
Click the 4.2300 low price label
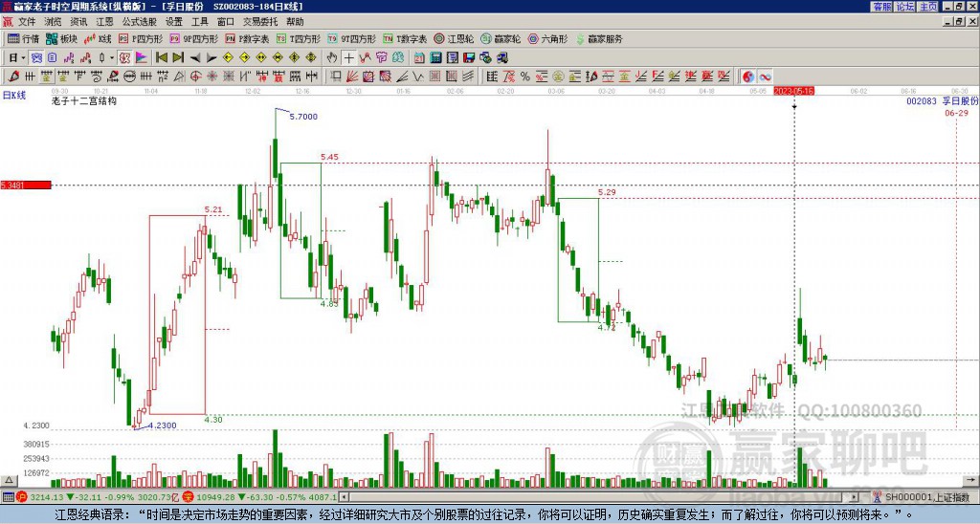point(162,426)
